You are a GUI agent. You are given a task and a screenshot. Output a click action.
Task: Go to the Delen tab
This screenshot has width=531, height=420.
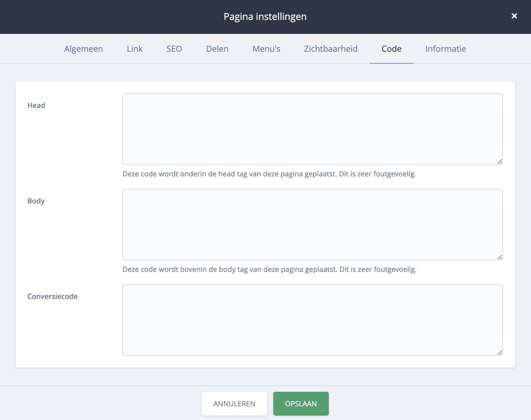217,49
